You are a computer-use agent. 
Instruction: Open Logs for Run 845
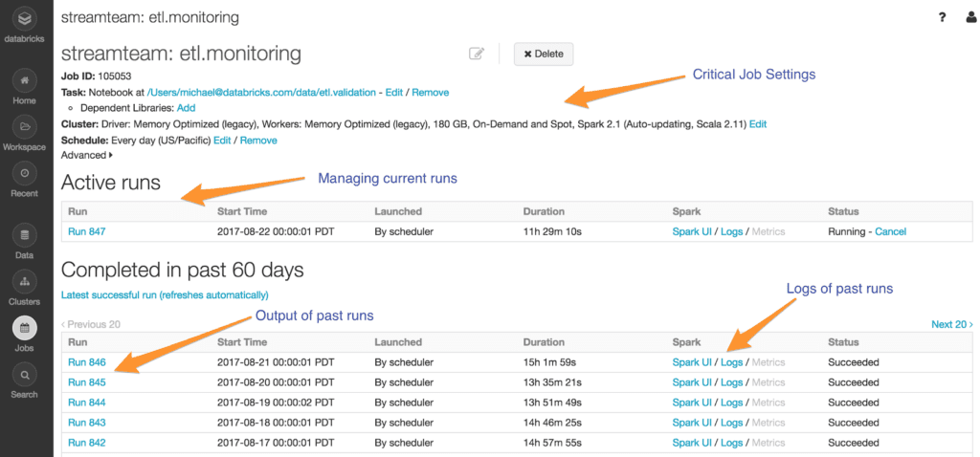pyautogui.click(x=731, y=382)
